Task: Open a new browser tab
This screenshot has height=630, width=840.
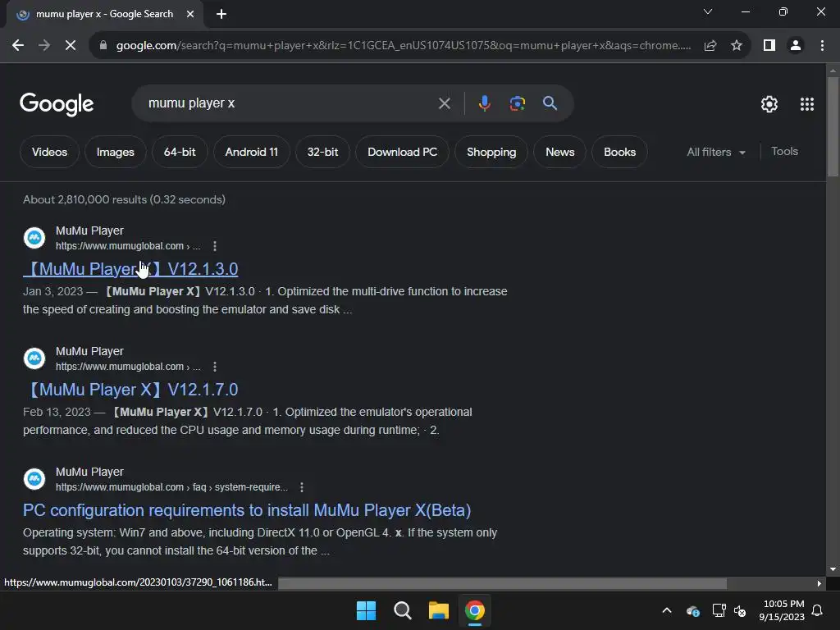Action: [221, 14]
